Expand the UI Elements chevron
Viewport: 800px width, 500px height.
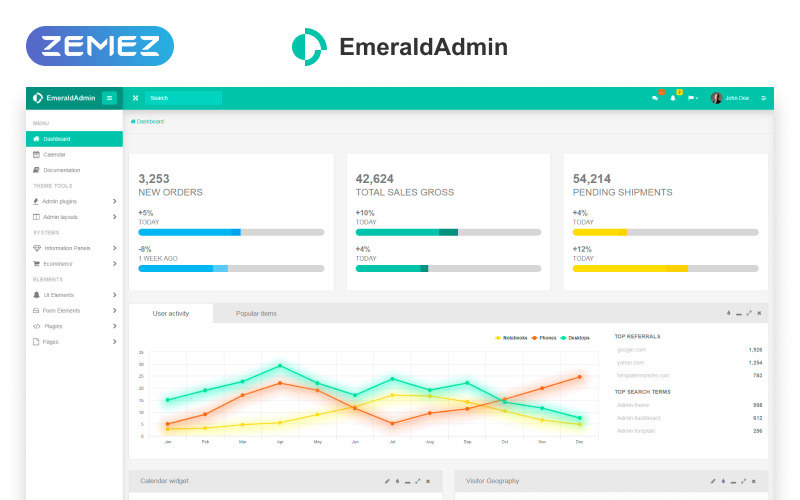pyautogui.click(x=114, y=295)
